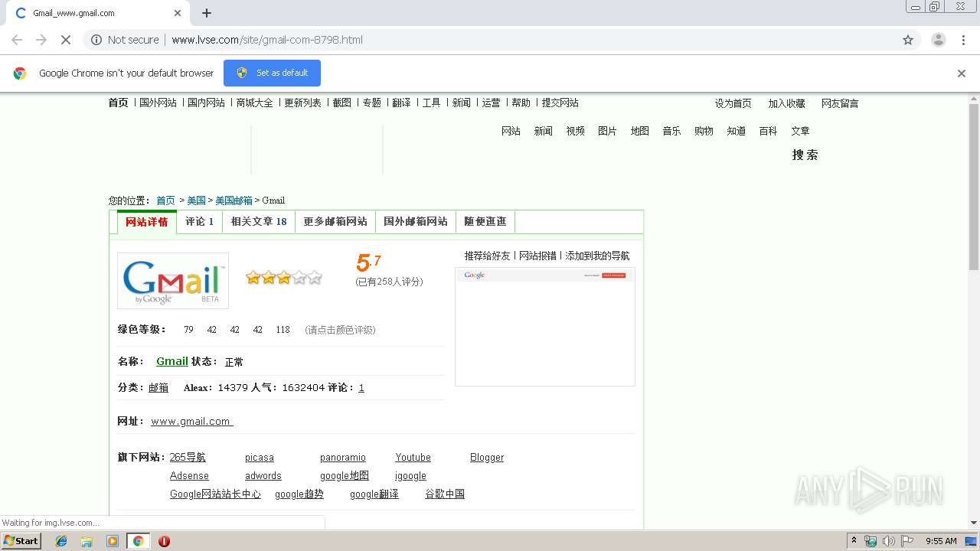Click 网友留言 link
Viewport: 980px width, 551px height.
click(x=840, y=103)
